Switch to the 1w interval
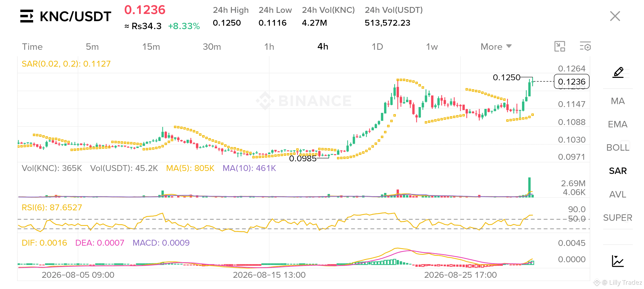 coord(432,47)
